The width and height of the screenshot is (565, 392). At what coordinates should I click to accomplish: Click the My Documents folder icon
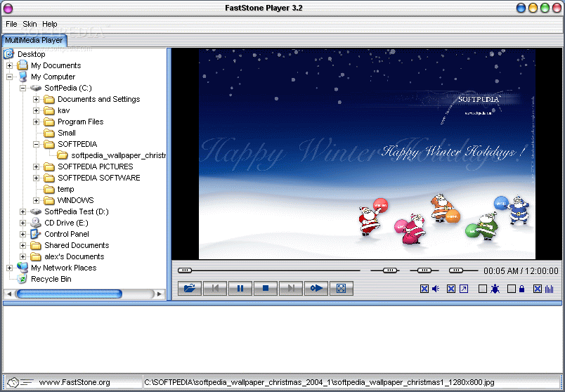tap(22, 65)
